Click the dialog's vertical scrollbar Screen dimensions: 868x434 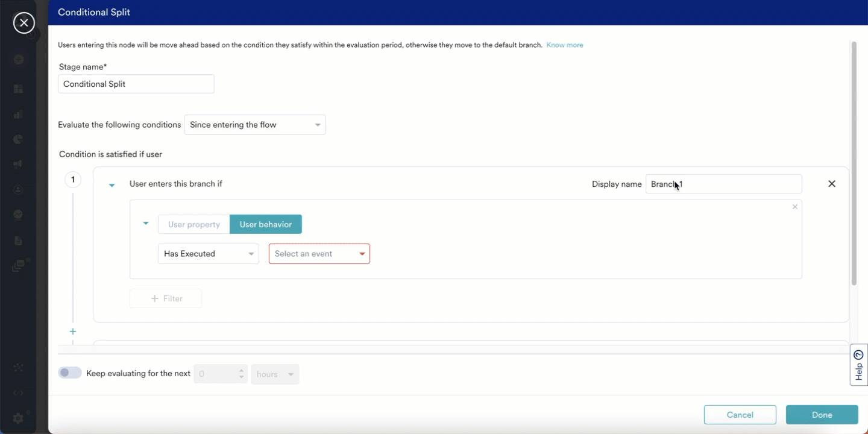click(x=854, y=163)
